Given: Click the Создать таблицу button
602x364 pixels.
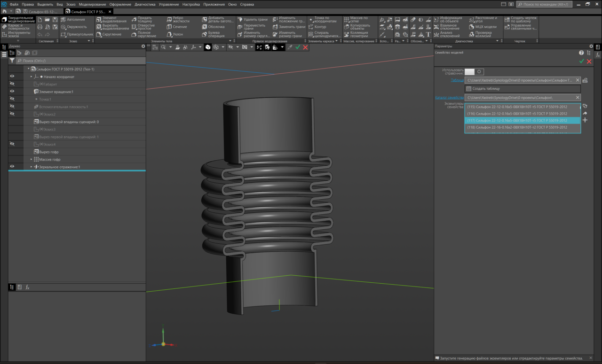Looking at the screenshot, I should tap(523, 89).
